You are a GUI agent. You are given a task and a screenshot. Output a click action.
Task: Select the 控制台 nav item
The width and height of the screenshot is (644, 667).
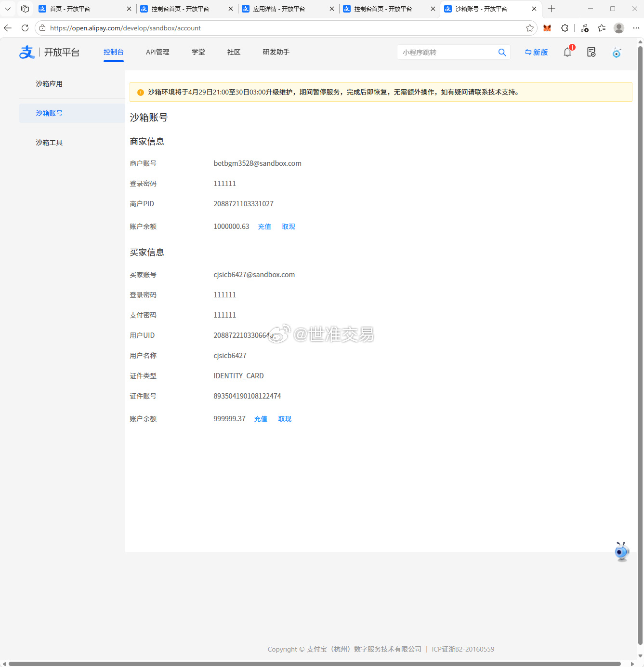[x=114, y=52]
